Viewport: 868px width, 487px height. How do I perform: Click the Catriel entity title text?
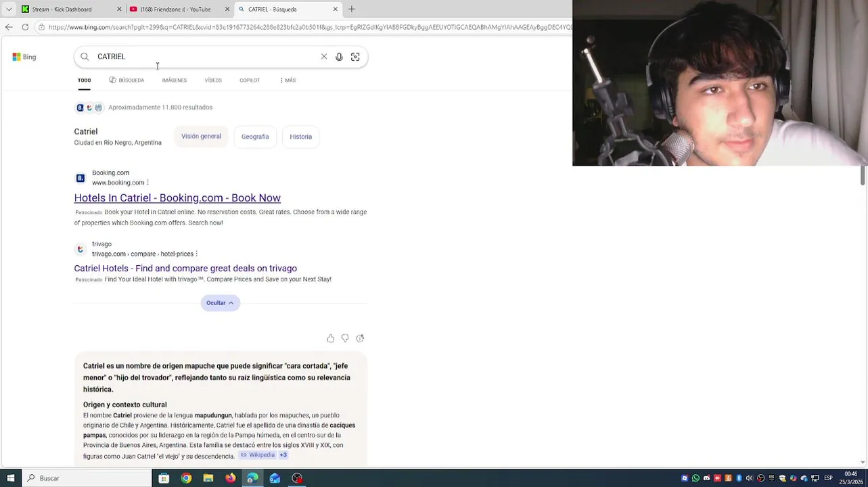pyautogui.click(x=86, y=131)
